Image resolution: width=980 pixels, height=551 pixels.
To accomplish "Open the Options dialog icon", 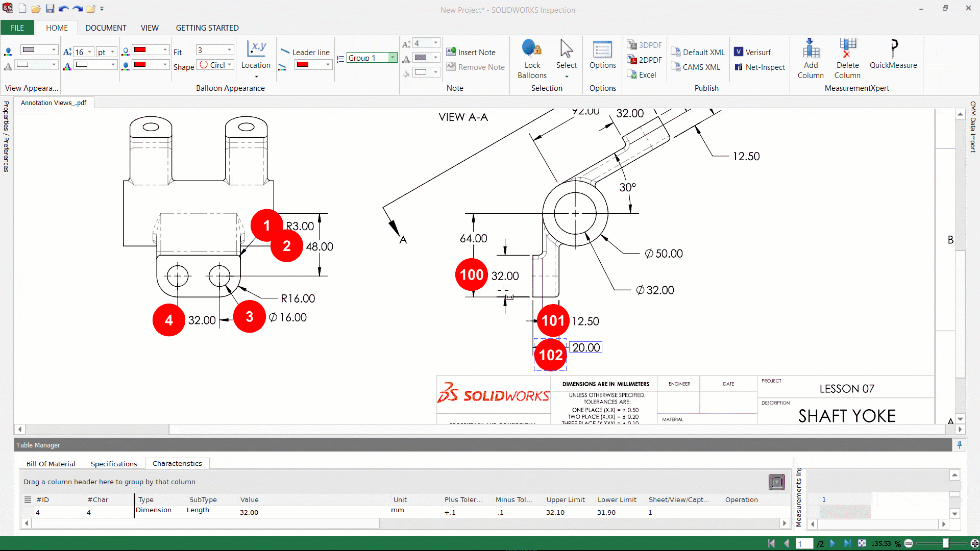I will tap(602, 49).
